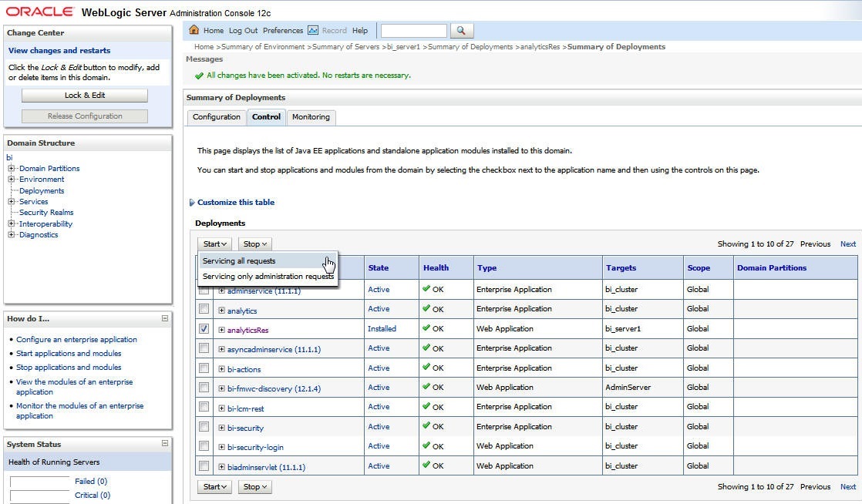The height and width of the screenshot is (504, 862).
Task: Expand Environment tree node
Action: [11, 180]
